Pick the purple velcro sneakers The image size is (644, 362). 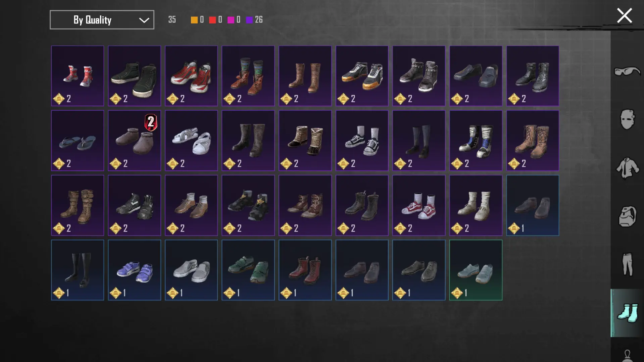tap(134, 270)
